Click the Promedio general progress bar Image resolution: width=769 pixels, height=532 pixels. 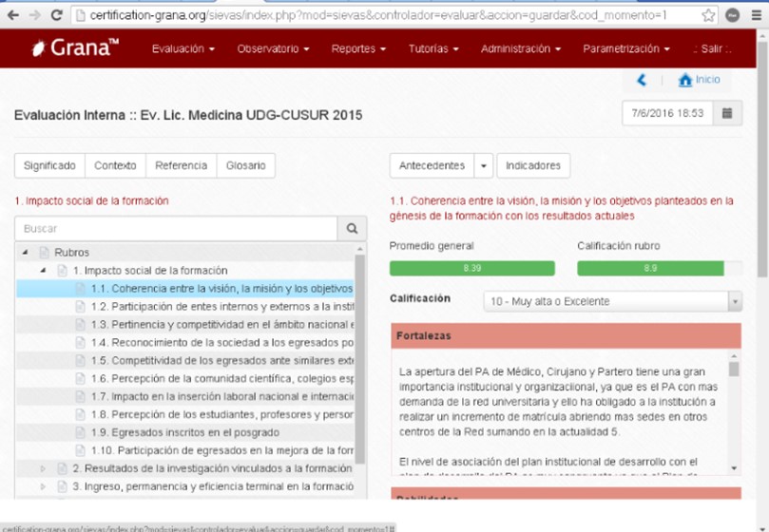[471, 268]
